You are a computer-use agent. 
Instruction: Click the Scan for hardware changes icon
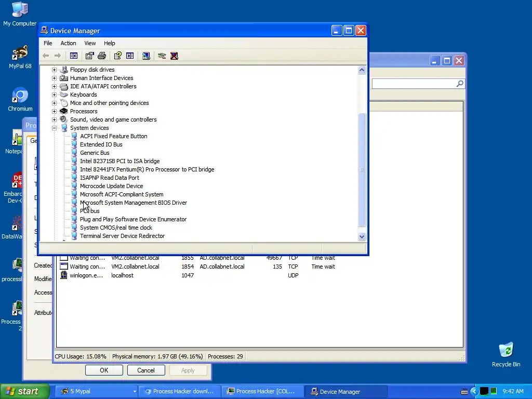146,56
